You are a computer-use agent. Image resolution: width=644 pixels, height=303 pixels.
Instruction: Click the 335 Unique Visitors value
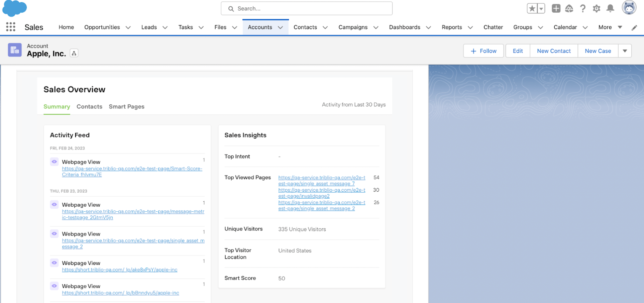(x=302, y=229)
